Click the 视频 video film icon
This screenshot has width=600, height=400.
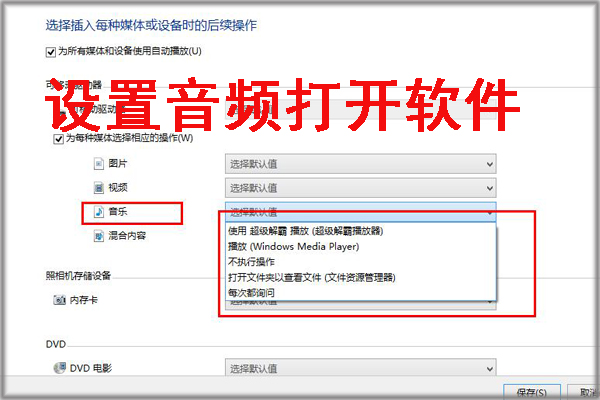[x=99, y=188]
